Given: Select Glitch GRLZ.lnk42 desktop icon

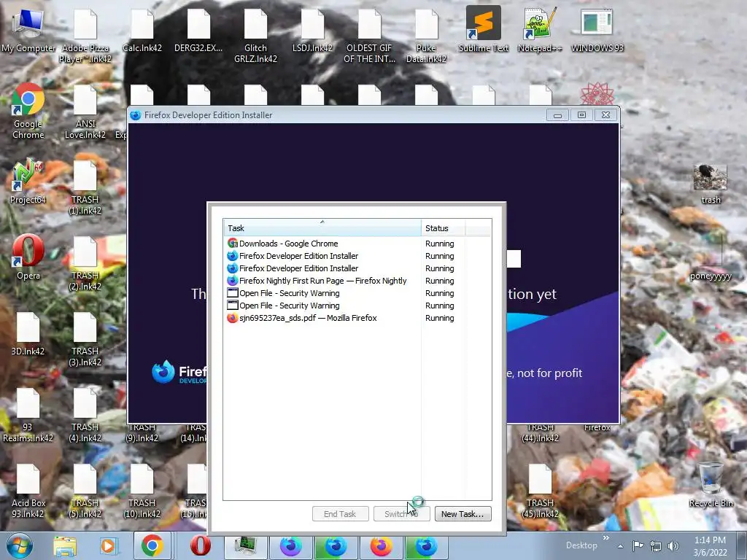Looking at the screenshot, I should pyautogui.click(x=256, y=36).
